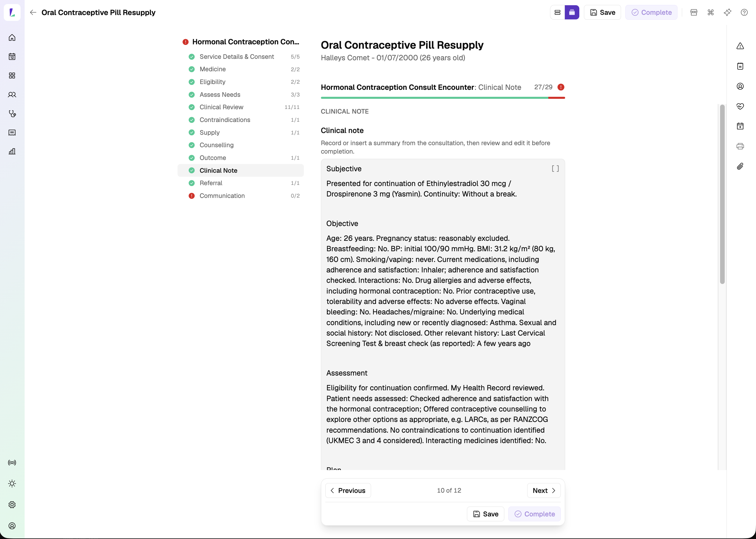The width and height of the screenshot is (756, 539).
Task: Open the reports bar chart icon
Action: tap(12, 151)
